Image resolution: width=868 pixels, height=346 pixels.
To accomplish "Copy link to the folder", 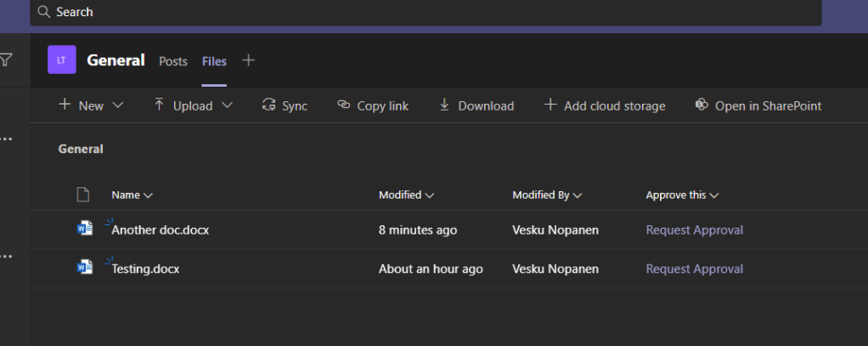I will [372, 105].
